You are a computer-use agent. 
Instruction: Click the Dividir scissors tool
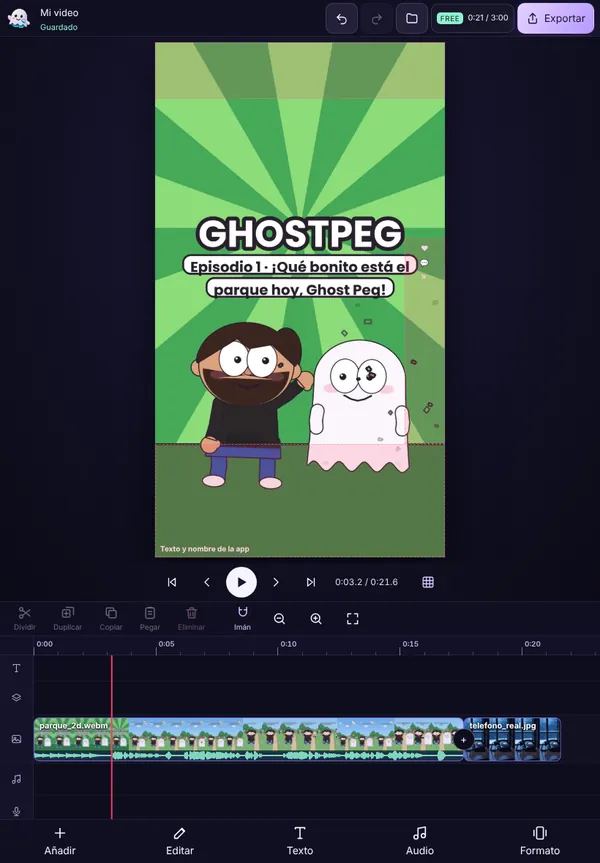click(x=24, y=619)
